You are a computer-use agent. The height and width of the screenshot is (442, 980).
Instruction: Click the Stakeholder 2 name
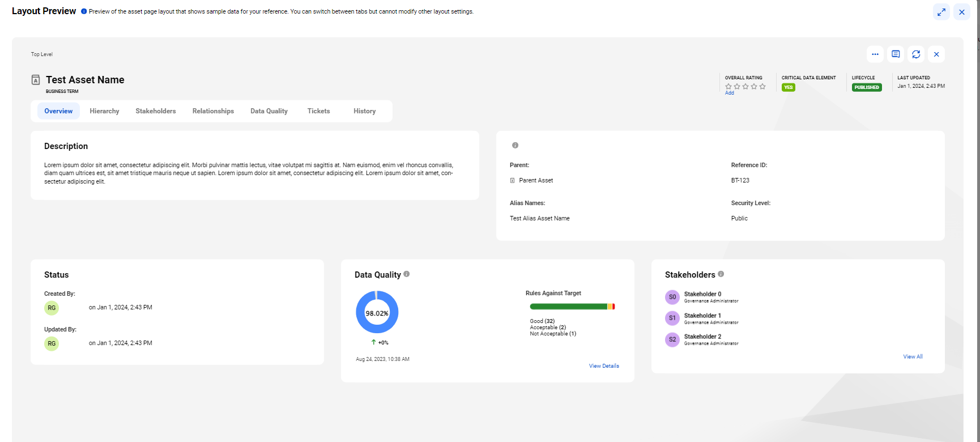point(702,337)
